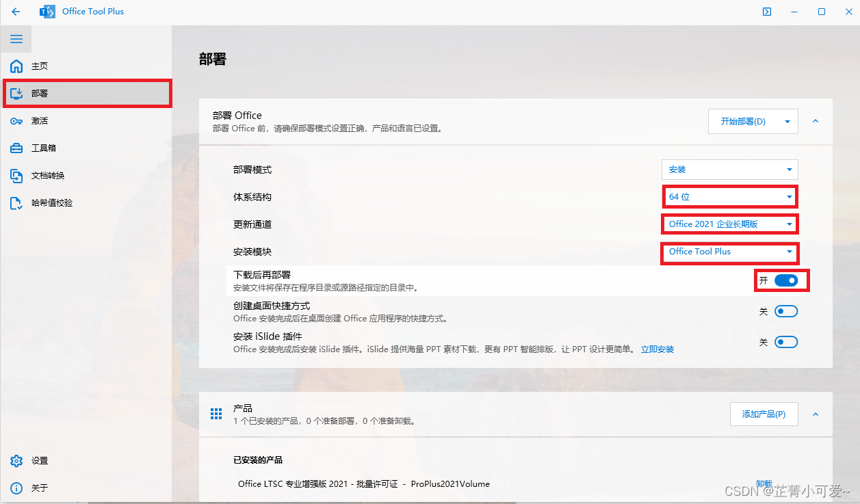Enable 创建桌面快捷方式 switch

click(786, 311)
